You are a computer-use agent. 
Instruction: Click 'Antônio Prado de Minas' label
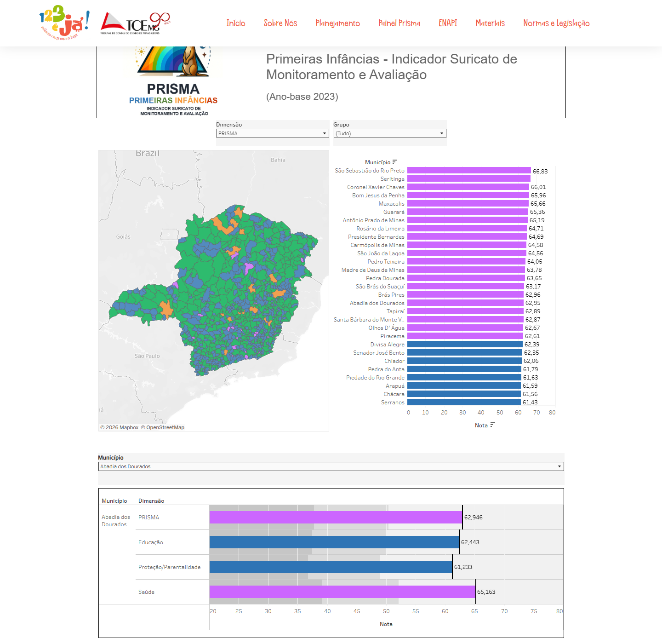(374, 220)
